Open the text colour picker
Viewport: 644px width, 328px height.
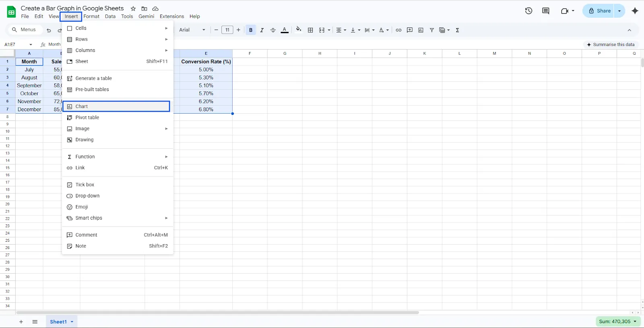pos(285,30)
